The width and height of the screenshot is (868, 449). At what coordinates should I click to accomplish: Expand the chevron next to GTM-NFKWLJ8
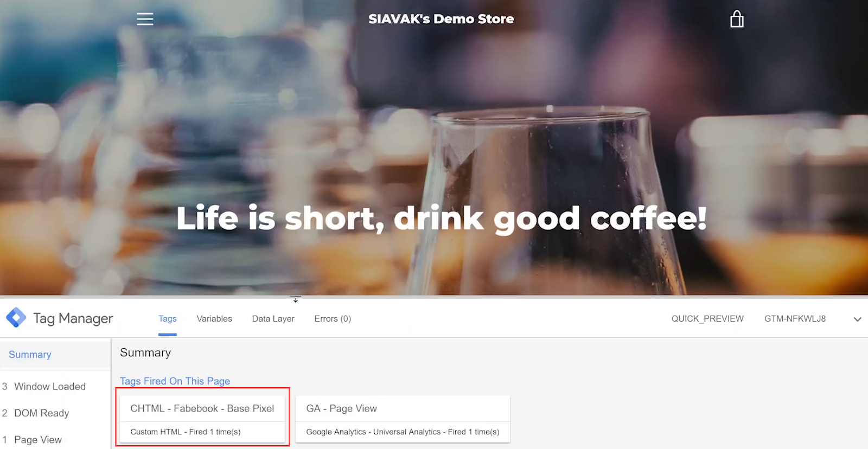click(x=857, y=319)
